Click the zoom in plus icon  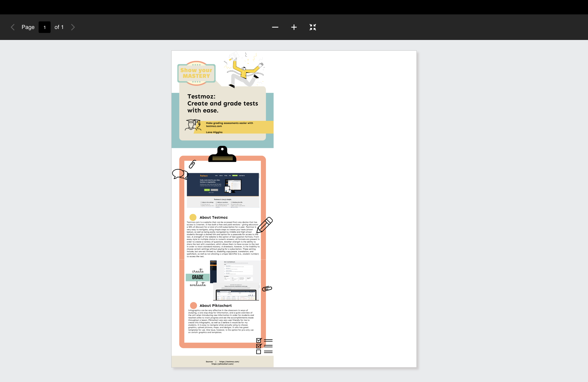294,27
